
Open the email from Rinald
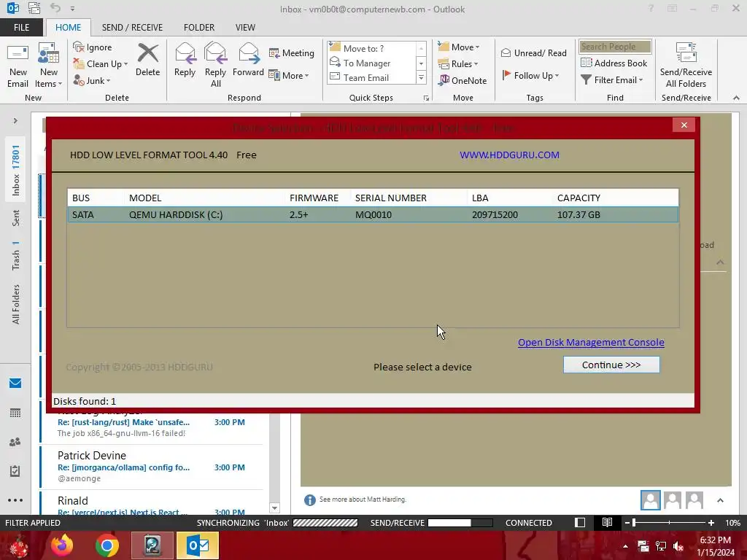tap(152, 505)
